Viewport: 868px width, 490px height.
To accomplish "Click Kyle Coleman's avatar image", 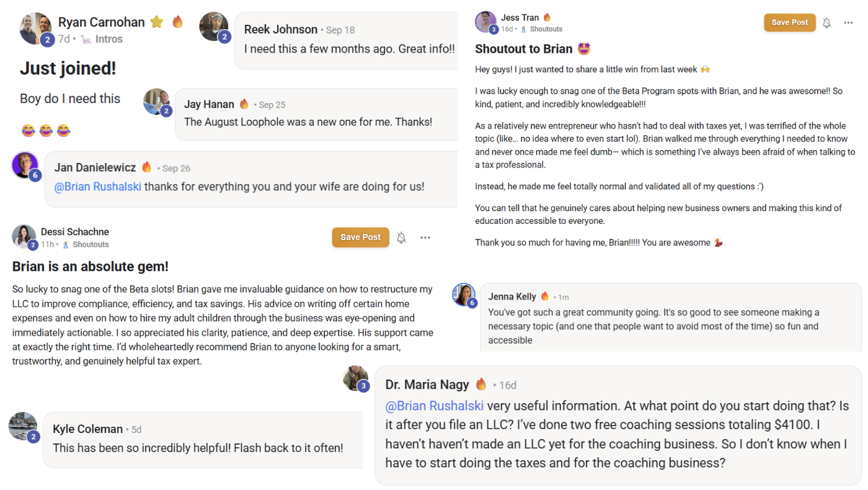I will [22, 426].
